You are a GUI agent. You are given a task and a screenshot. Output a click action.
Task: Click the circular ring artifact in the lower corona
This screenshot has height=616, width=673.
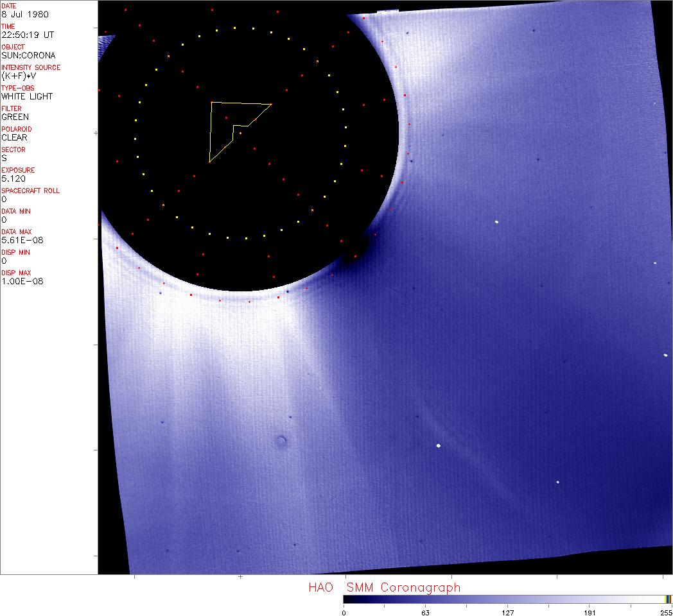tap(281, 441)
